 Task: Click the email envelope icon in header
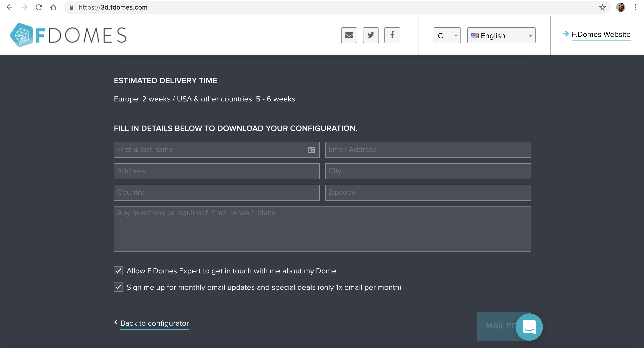pyautogui.click(x=349, y=35)
